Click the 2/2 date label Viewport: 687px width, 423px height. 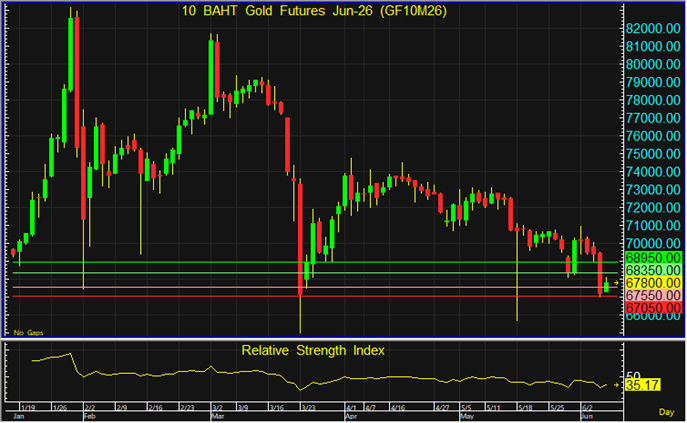pos(90,408)
